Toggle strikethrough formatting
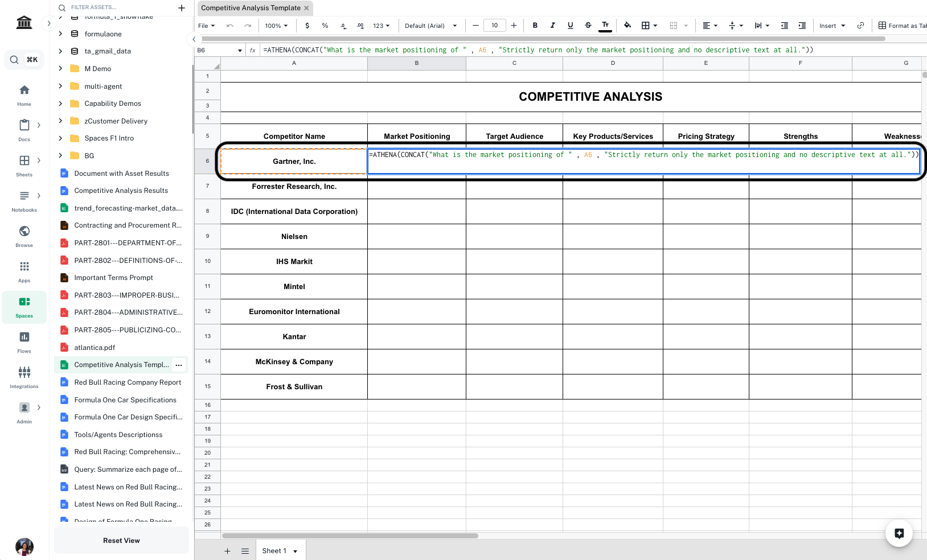The height and width of the screenshot is (560, 927). click(x=588, y=26)
